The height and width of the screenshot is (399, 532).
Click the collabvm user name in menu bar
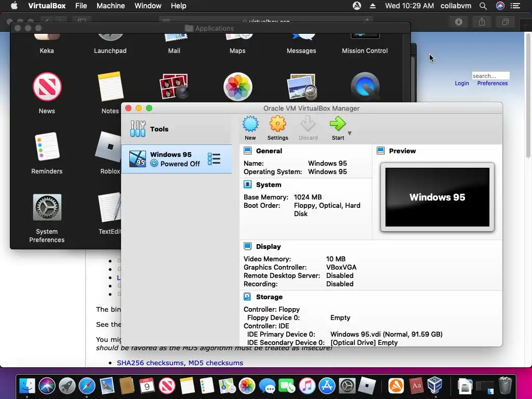tap(456, 6)
